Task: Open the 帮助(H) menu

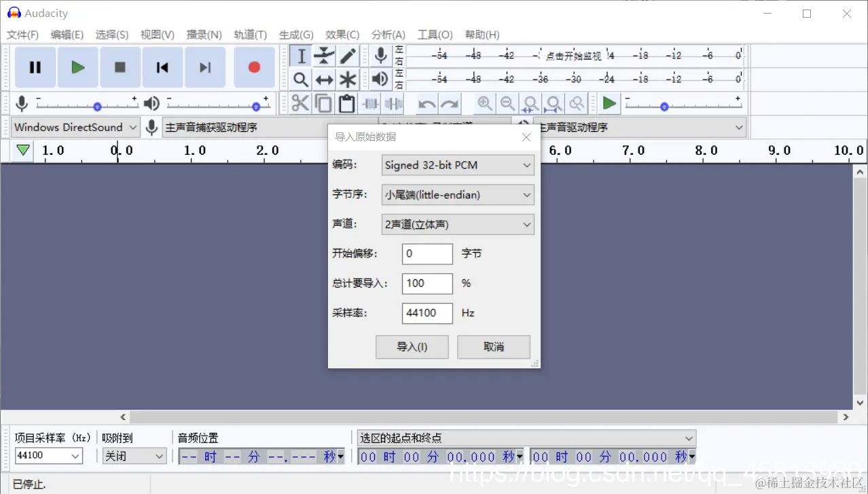Action: [482, 35]
